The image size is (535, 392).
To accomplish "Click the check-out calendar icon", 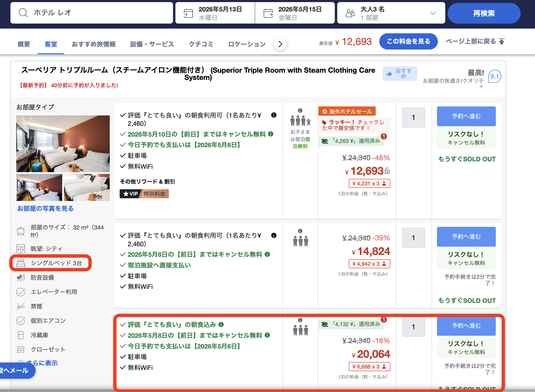I will click(268, 13).
